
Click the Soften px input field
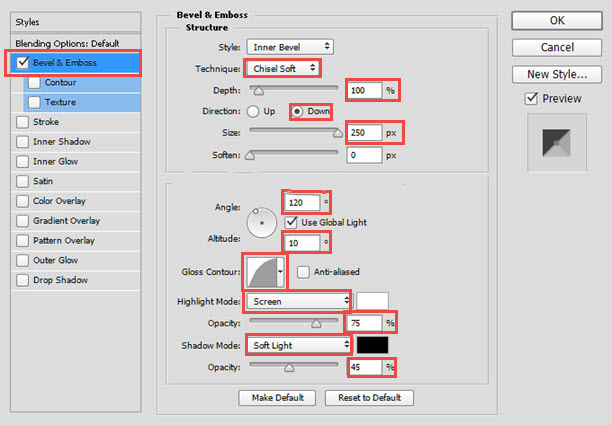[364, 155]
